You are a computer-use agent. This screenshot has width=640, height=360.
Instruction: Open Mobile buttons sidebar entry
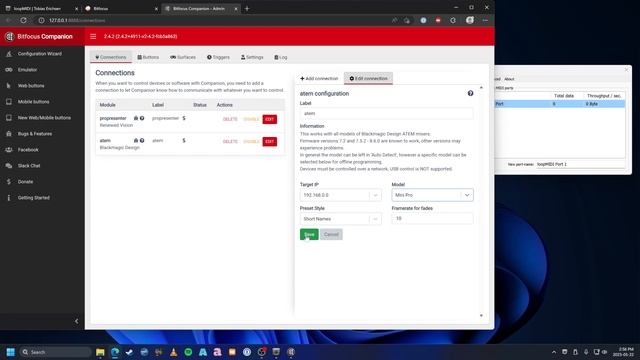coord(33,102)
